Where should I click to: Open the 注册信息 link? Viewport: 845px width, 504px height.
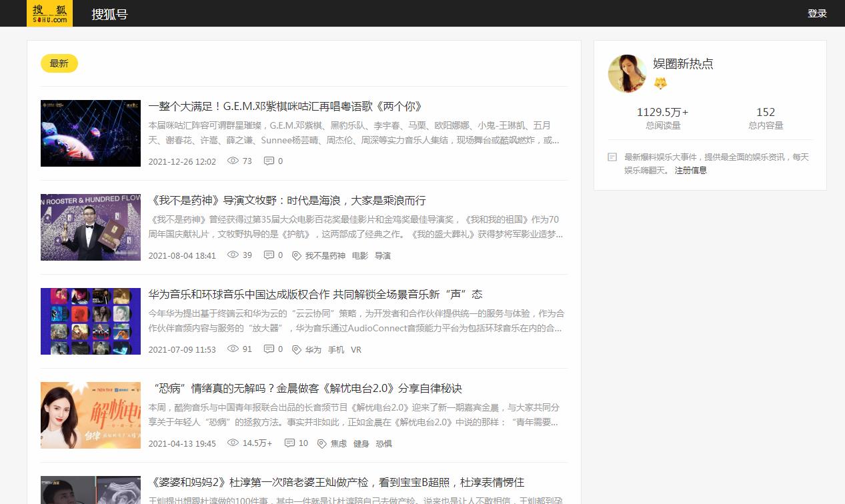pyautogui.click(x=691, y=171)
